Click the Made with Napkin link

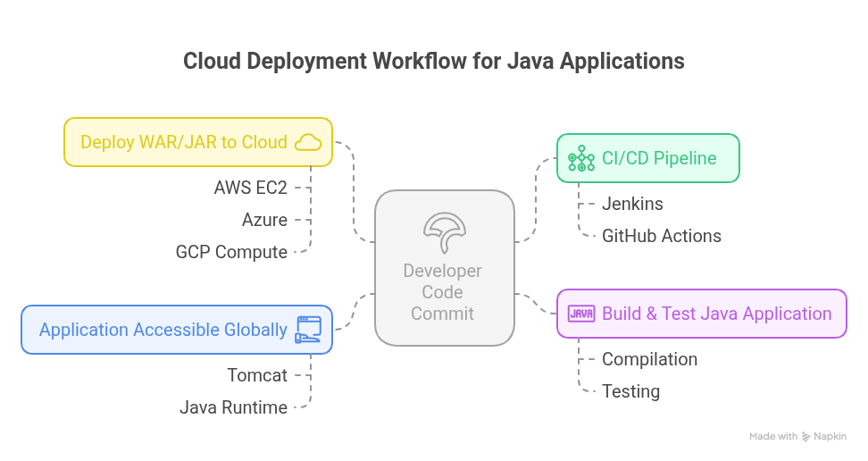pos(797,437)
